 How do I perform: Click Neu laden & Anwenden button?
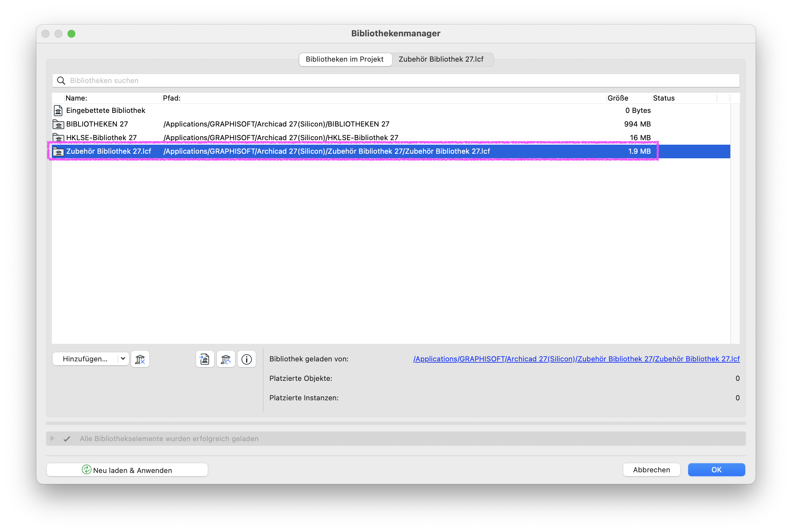pyautogui.click(x=127, y=470)
